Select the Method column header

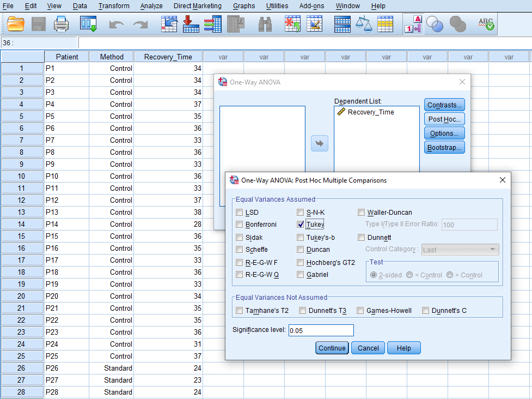point(112,57)
